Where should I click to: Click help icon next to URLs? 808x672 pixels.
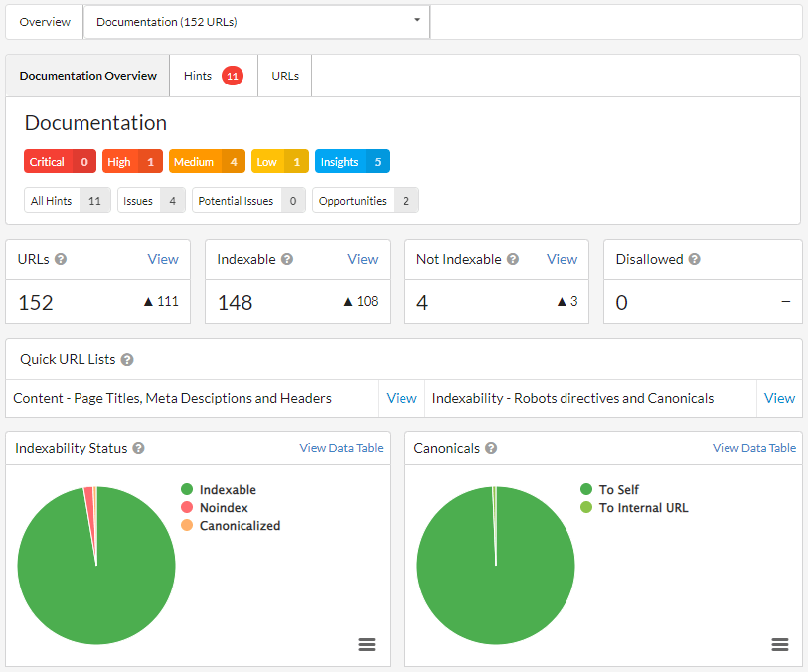(61, 259)
